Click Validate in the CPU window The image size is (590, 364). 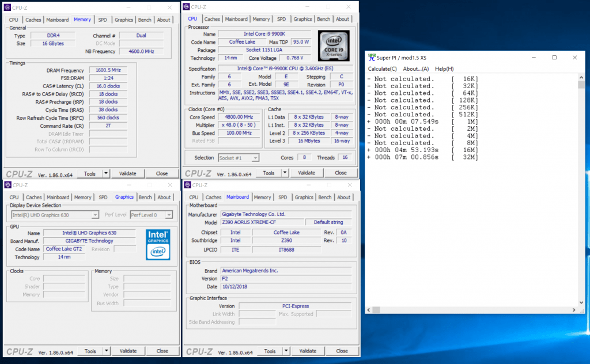[x=307, y=173]
